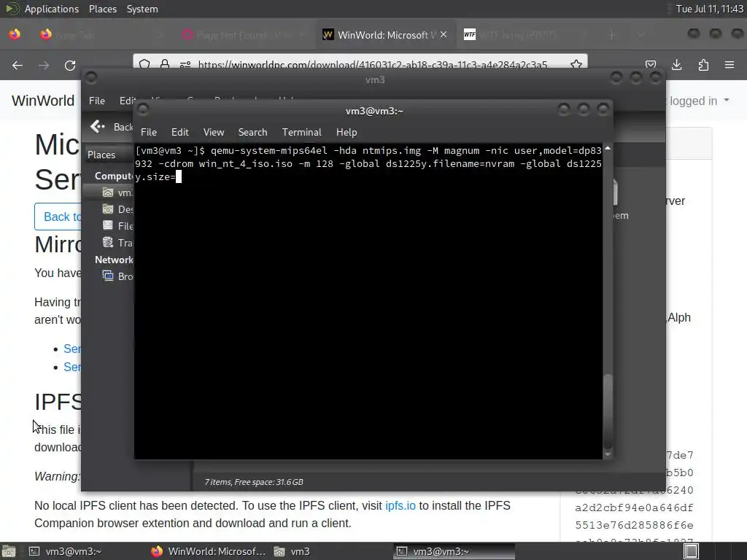Select vm3 home folder in Places sidebar
Viewport: 747px width, 560px height.
pyautogui.click(x=109, y=192)
